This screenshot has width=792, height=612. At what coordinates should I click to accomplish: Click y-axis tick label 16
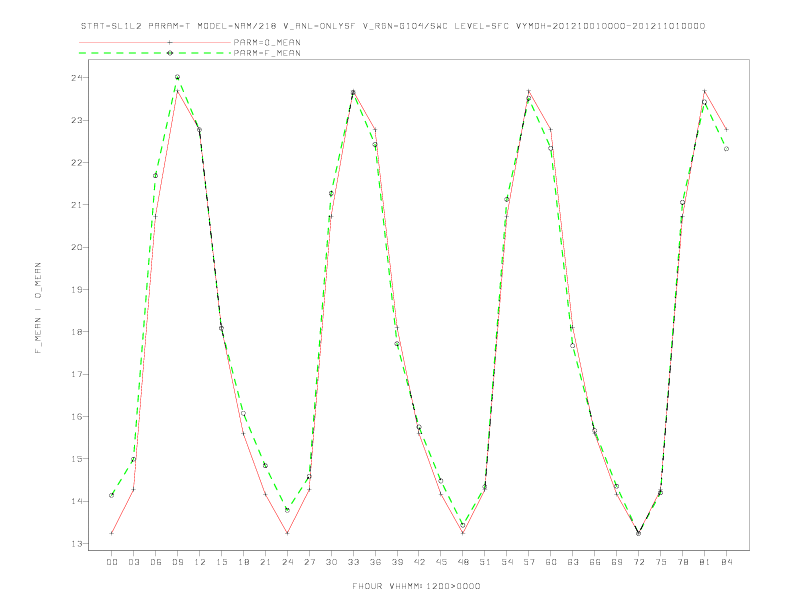(77, 417)
